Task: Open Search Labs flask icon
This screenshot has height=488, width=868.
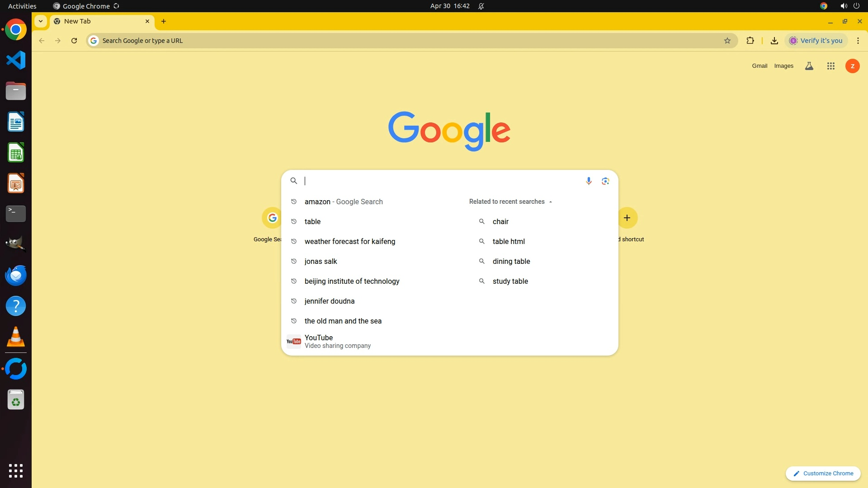Action: click(809, 66)
